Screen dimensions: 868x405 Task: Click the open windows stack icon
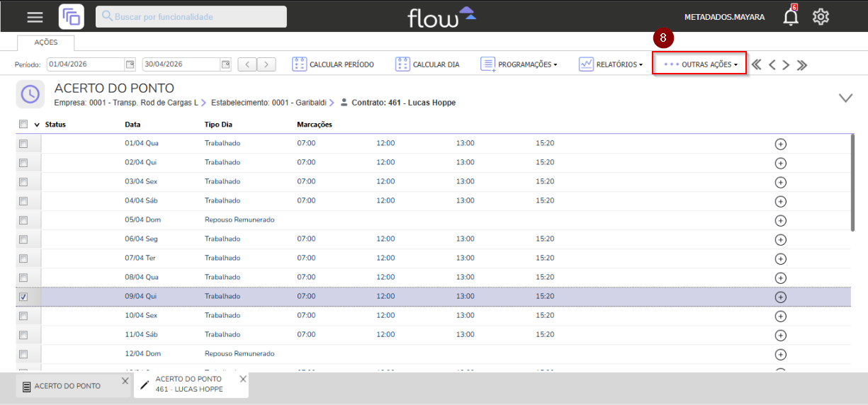71,17
